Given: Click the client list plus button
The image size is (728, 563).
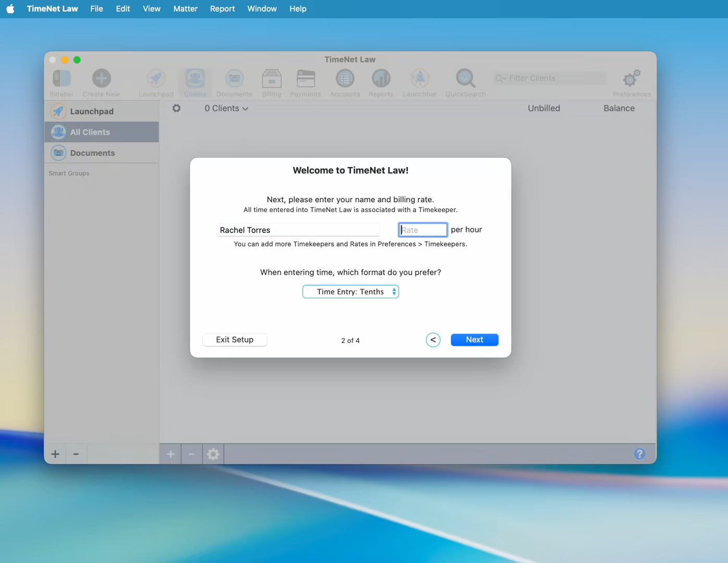Looking at the screenshot, I should (x=170, y=454).
